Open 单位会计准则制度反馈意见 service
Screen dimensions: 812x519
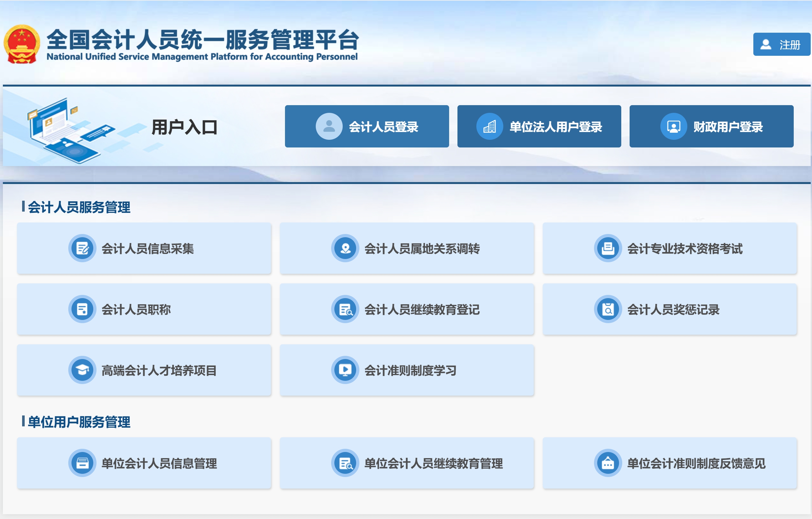(x=670, y=463)
